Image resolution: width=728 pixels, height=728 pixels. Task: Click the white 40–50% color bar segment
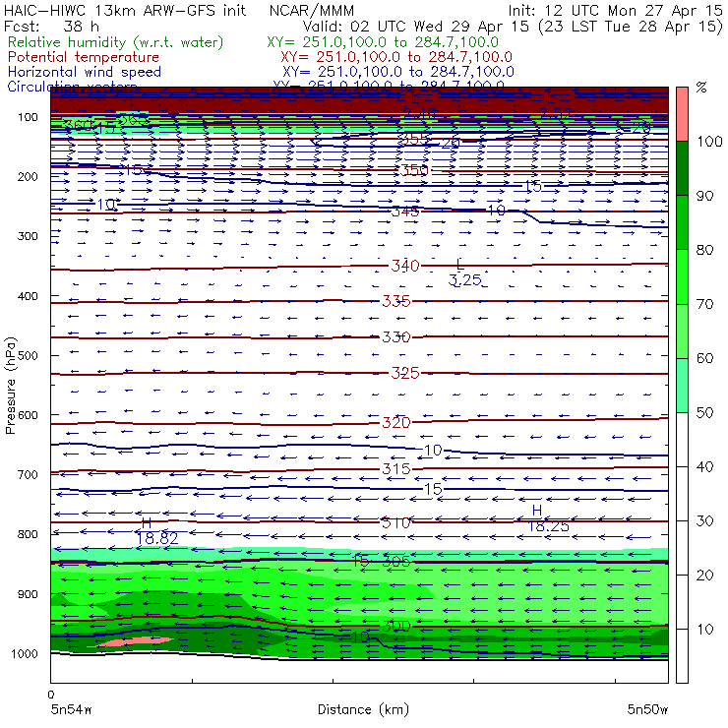682,439
